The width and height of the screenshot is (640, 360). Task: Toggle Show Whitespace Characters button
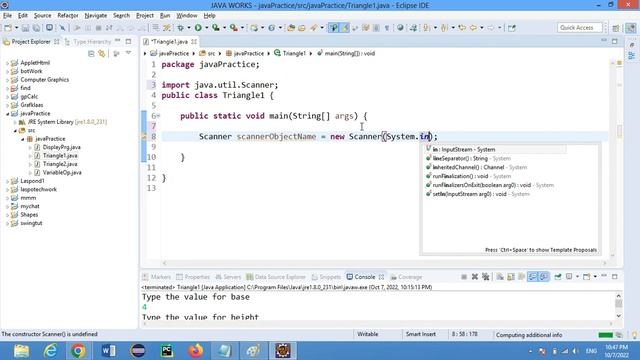tap(387, 28)
